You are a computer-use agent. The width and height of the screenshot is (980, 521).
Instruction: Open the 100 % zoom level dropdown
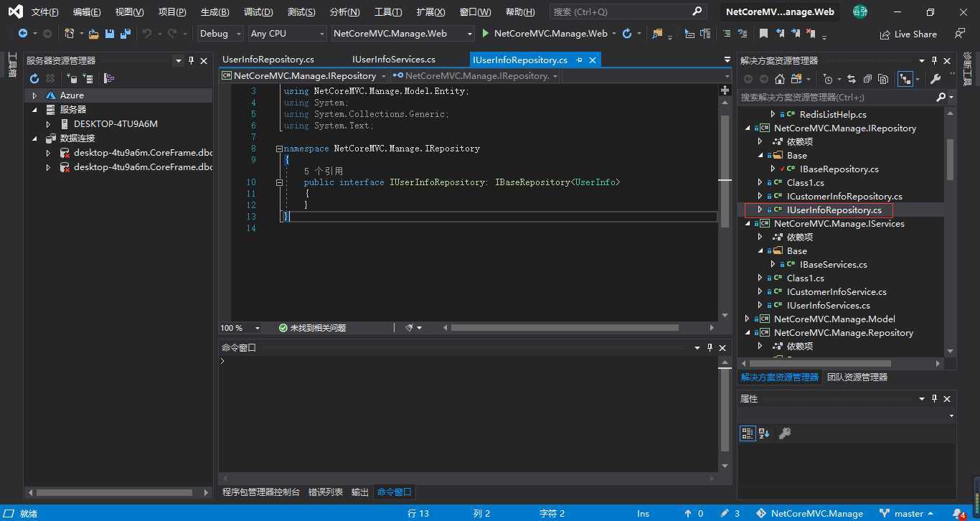click(x=242, y=327)
